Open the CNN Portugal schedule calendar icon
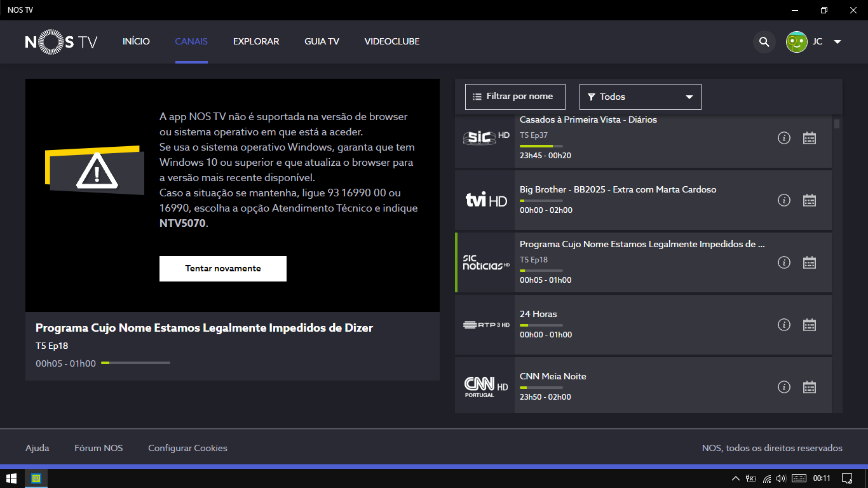This screenshot has height=488, width=868. 810,387
